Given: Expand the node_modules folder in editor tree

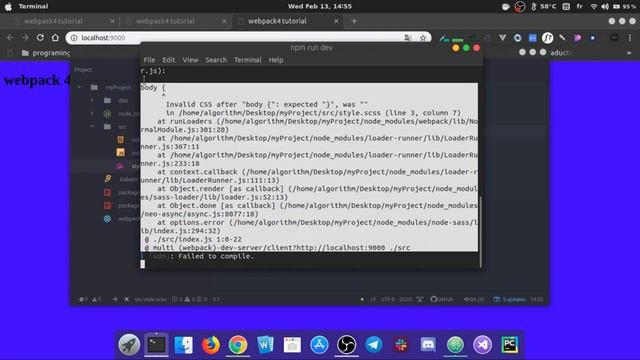Looking at the screenshot, I should pos(92,113).
